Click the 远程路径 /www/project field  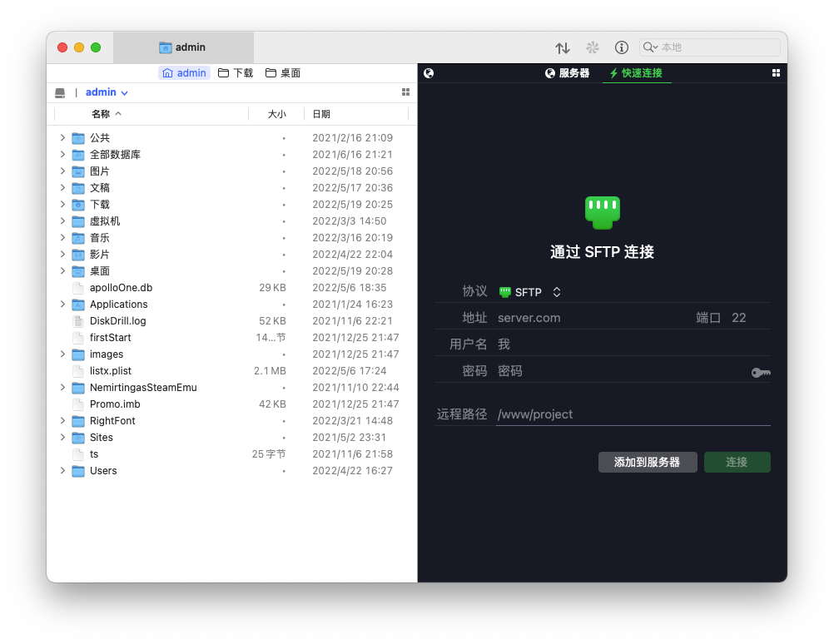coord(633,414)
